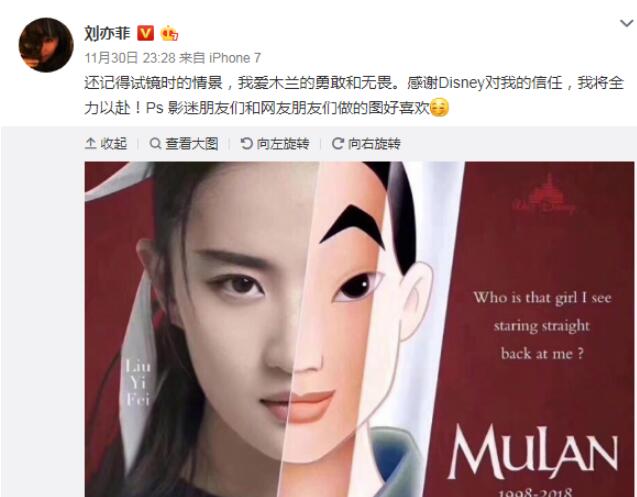This screenshot has width=637, height=497.
Task: Click the rotate-right arrow icon
Action: pos(338,143)
